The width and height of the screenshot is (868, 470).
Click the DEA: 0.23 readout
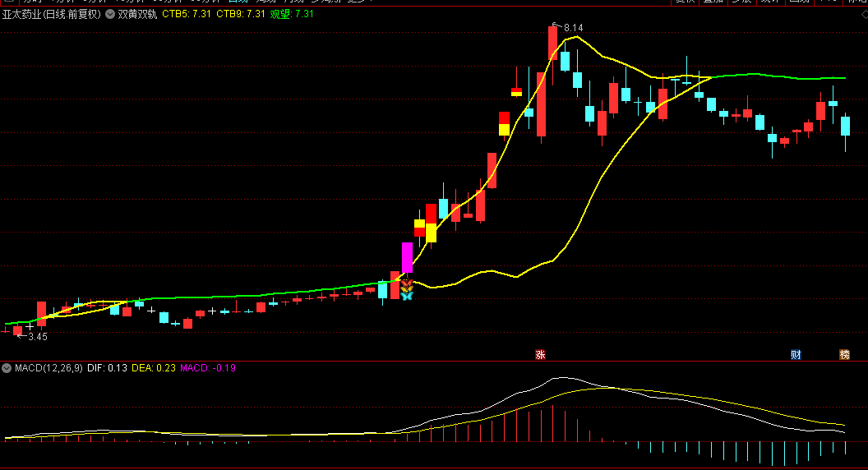[154, 368]
